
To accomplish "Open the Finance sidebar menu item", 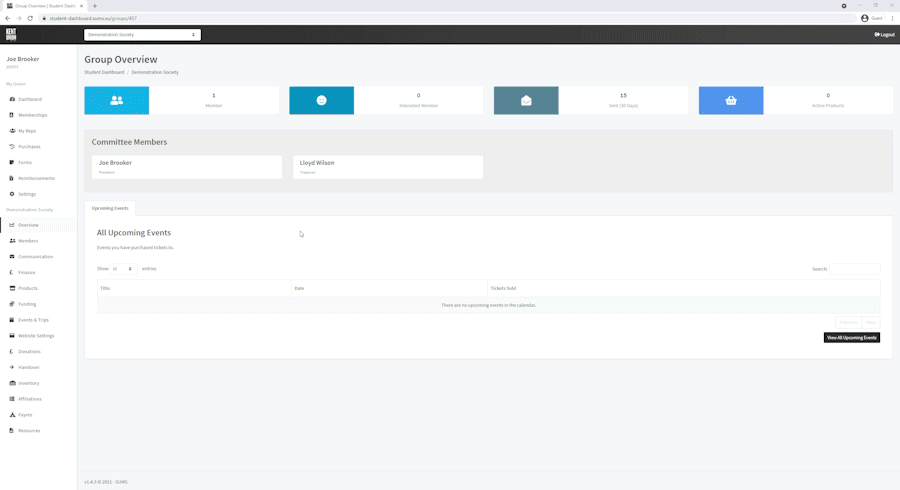I will click(x=26, y=272).
